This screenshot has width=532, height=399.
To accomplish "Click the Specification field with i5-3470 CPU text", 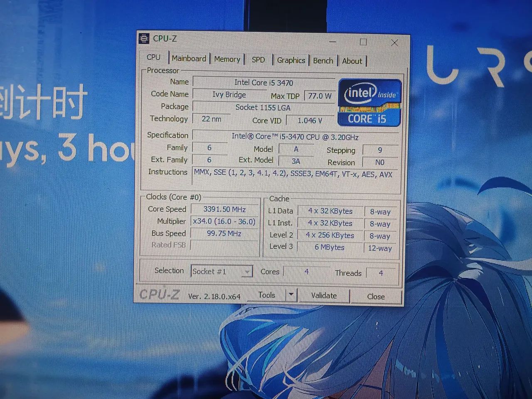I will pyautogui.click(x=295, y=137).
